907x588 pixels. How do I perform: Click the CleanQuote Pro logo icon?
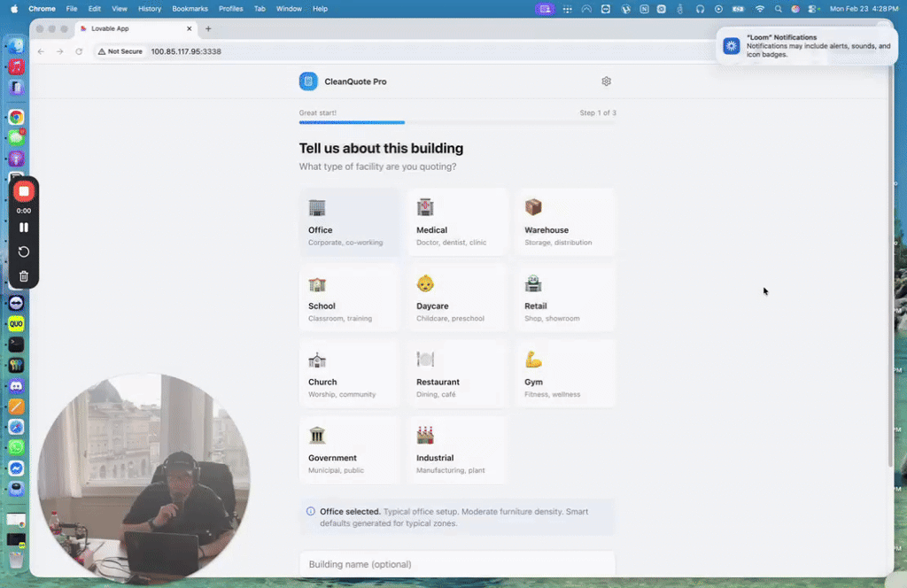point(308,81)
